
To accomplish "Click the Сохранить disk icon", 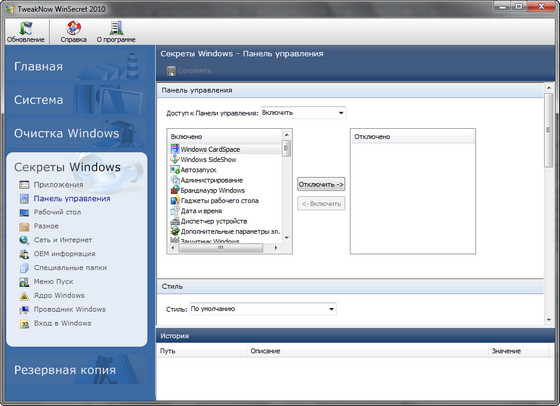I will [171, 71].
